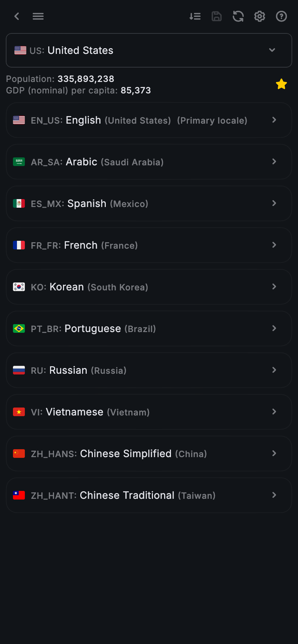Select the French (France) locale row
The height and width of the screenshot is (644, 298).
pyautogui.click(x=149, y=245)
